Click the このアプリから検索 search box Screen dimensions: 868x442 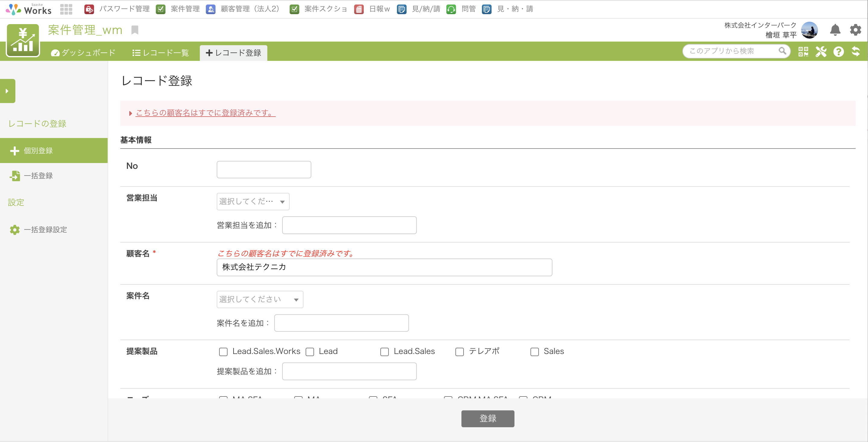(x=736, y=51)
